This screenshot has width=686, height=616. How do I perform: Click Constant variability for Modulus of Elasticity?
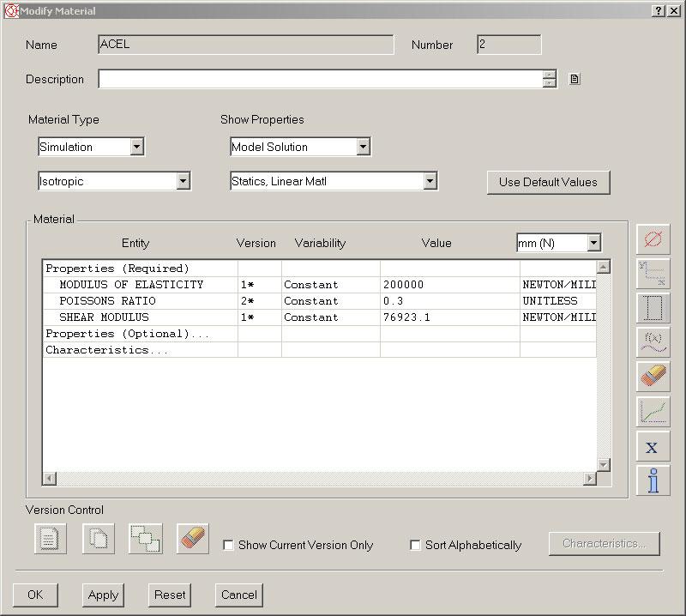tap(330, 285)
